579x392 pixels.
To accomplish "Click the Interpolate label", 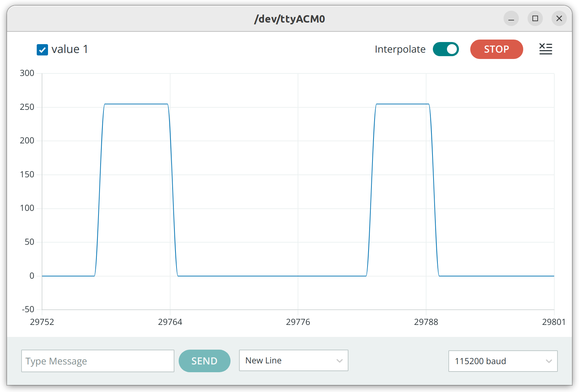I will pyautogui.click(x=400, y=49).
